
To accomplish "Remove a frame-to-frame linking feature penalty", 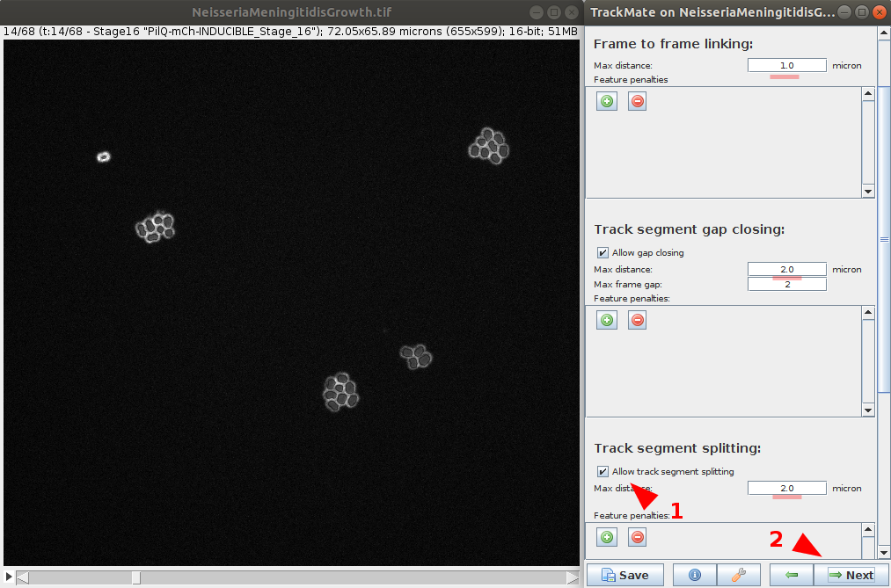I will click(638, 102).
